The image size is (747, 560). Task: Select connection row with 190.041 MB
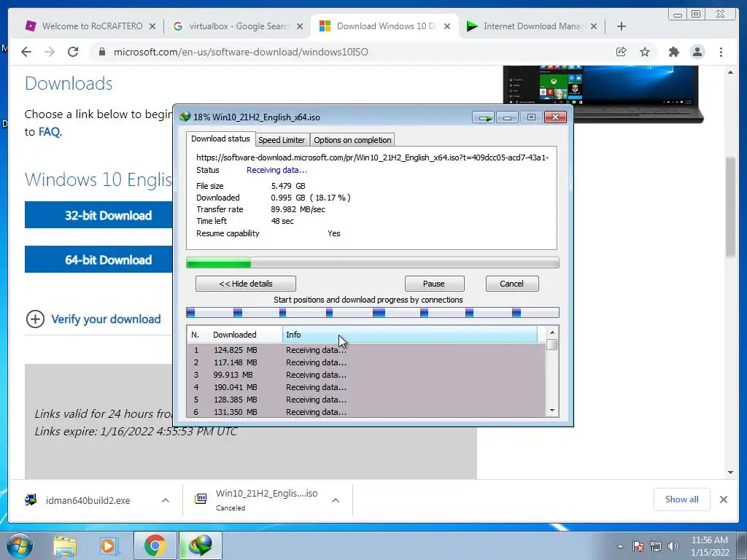366,387
